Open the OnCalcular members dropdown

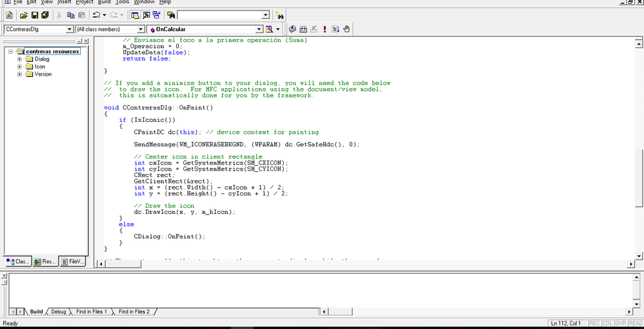pos(259,29)
